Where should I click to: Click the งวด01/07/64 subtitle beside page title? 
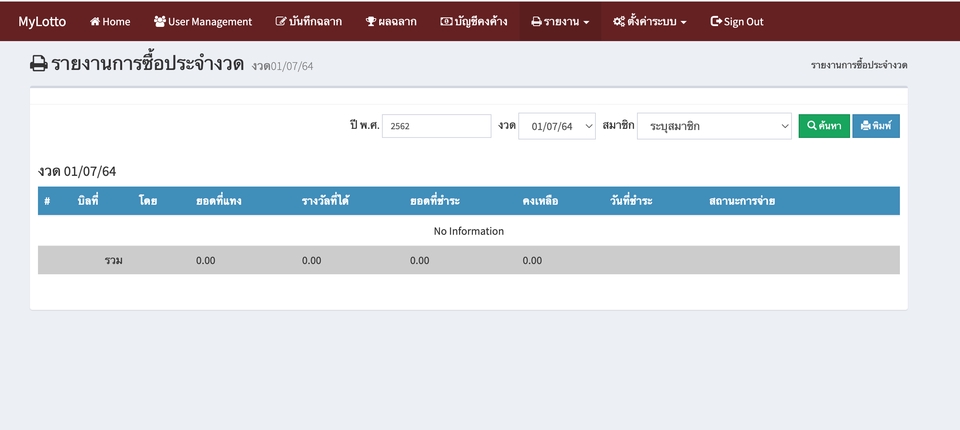pyautogui.click(x=282, y=66)
